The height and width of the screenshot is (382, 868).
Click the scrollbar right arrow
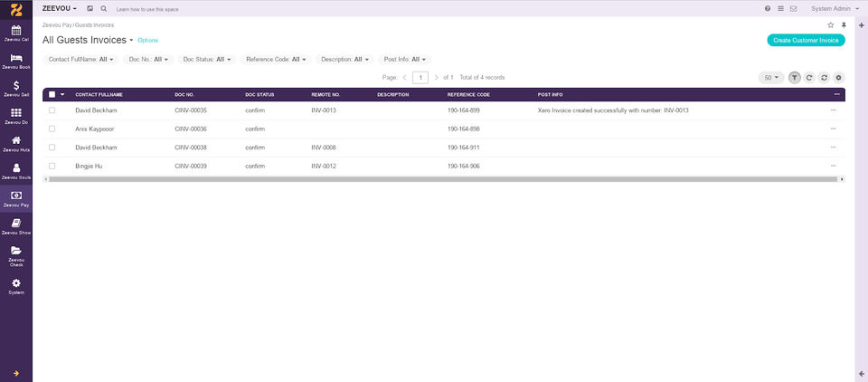pos(842,179)
